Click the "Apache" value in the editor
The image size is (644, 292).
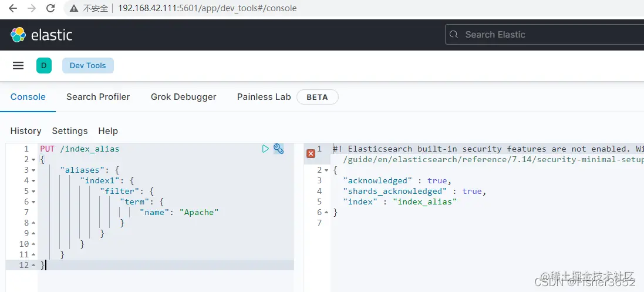coord(199,212)
